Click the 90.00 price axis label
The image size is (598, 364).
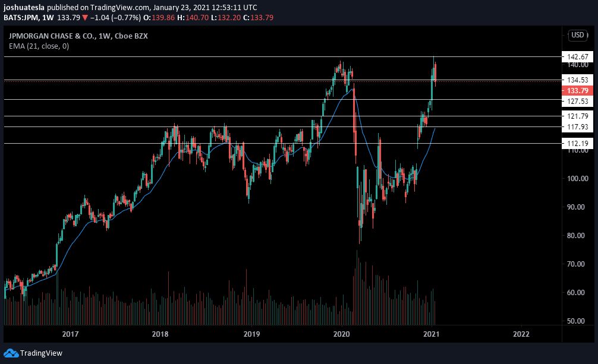click(x=577, y=207)
